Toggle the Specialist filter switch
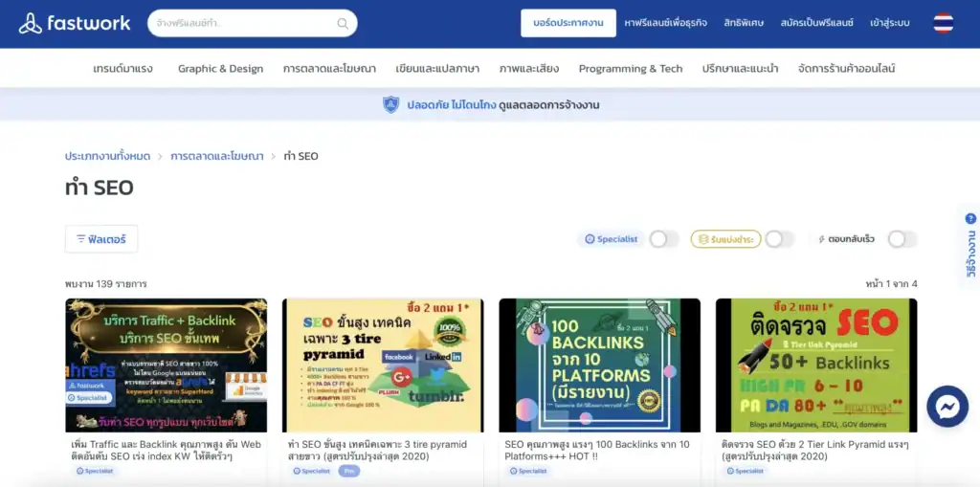This screenshot has height=487, width=980. (x=663, y=239)
